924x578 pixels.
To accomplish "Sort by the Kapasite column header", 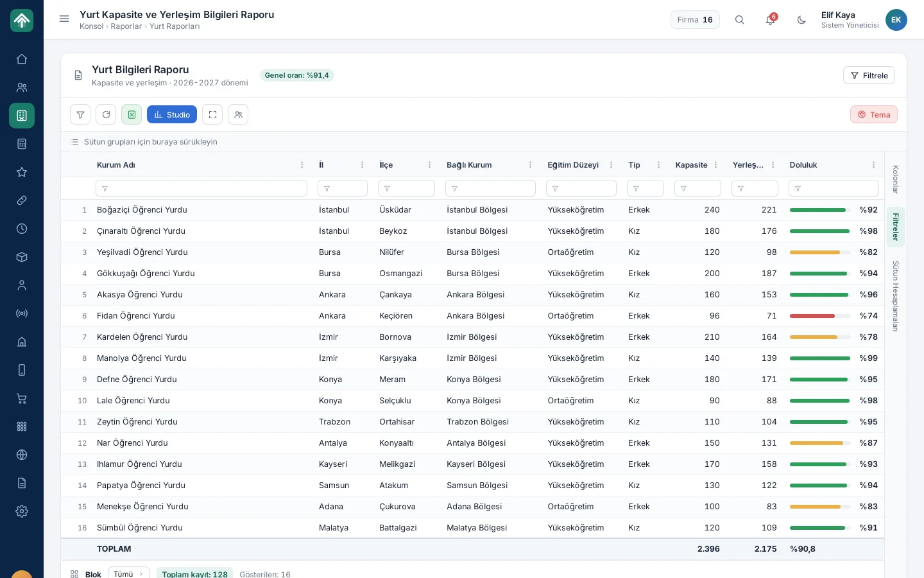I will point(691,165).
